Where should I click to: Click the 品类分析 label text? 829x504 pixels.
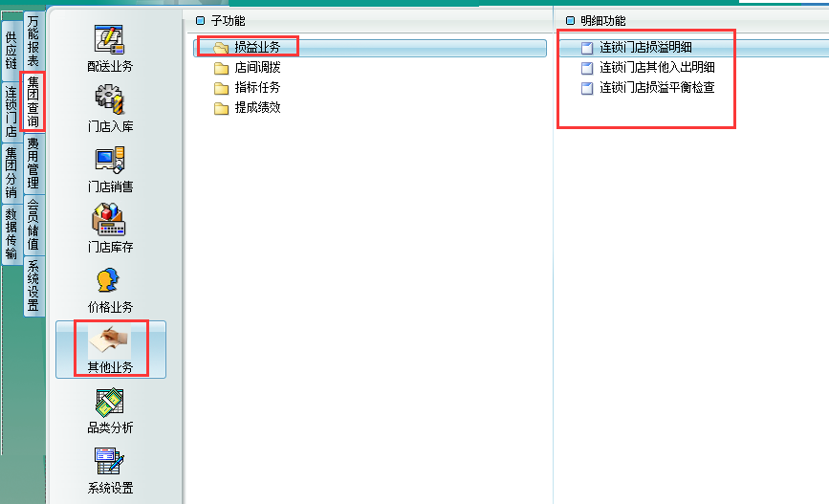point(110,427)
